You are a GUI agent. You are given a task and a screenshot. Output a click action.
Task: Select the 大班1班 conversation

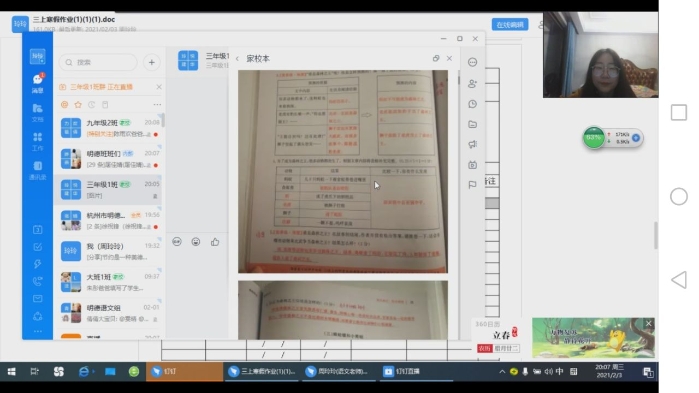[109, 282]
